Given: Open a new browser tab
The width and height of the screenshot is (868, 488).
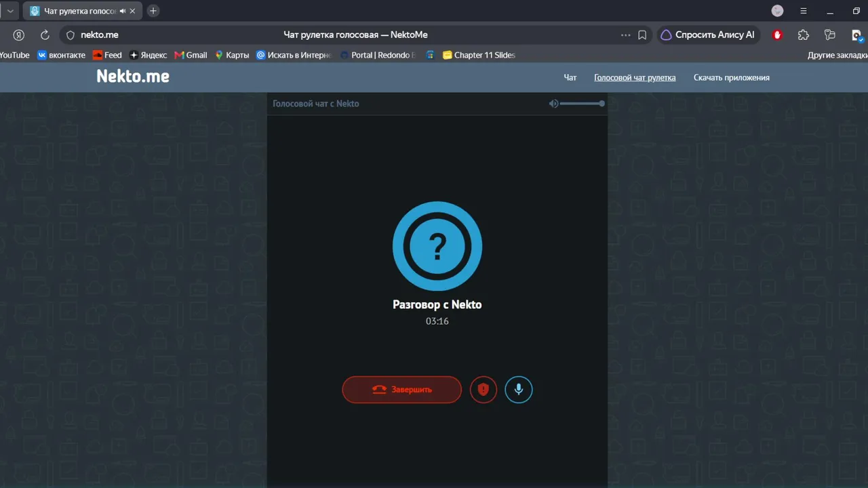Looking at the screenshot, I should 153,11.
